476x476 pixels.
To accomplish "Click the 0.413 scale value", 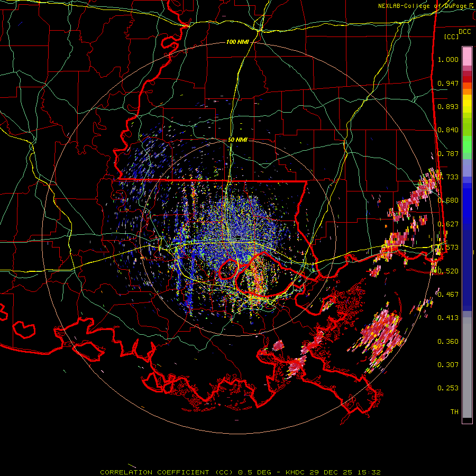I will click(448, 318).
